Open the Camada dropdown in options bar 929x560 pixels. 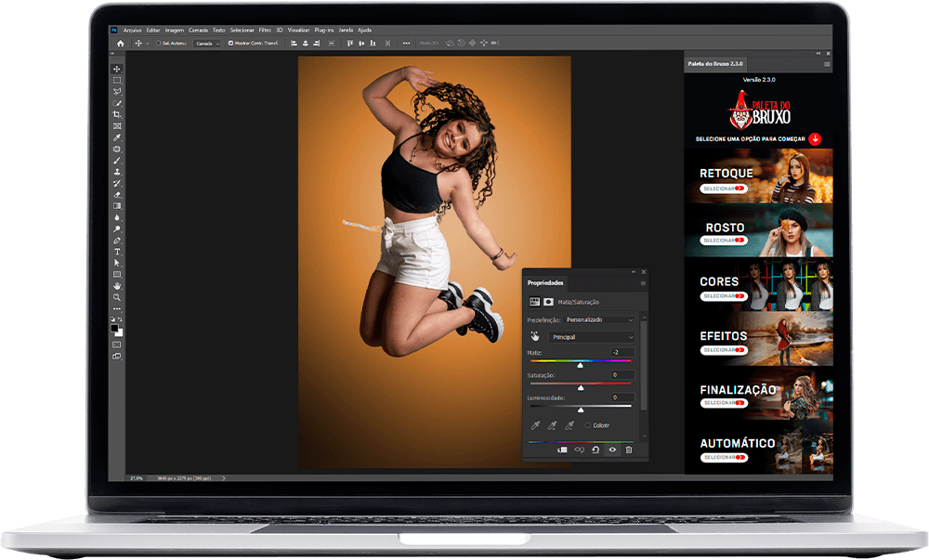coord(208,43)
